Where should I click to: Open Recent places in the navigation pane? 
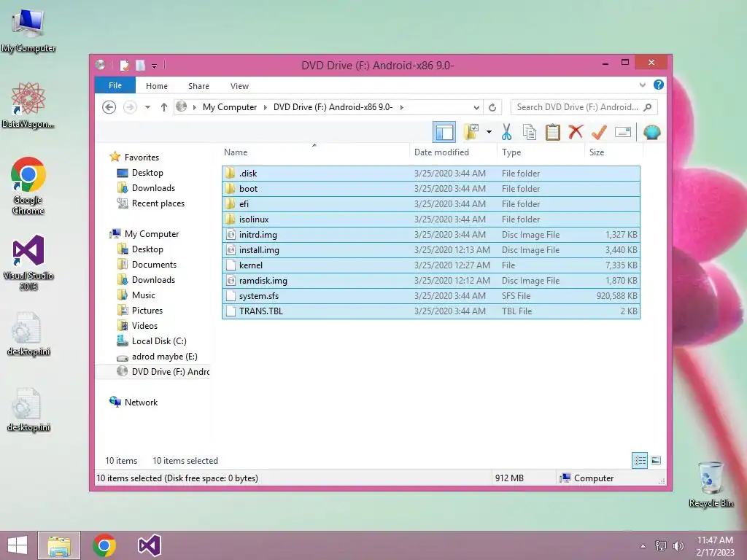pos(151,203)
